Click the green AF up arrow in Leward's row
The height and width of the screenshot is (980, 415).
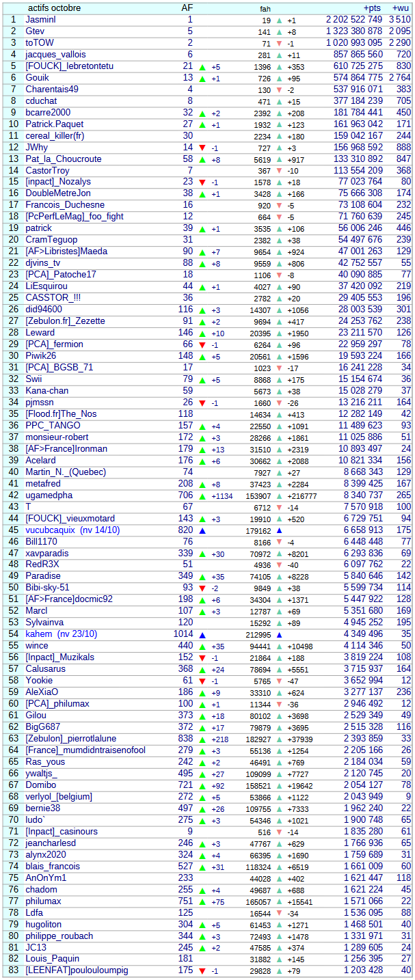tap(202, 334)
